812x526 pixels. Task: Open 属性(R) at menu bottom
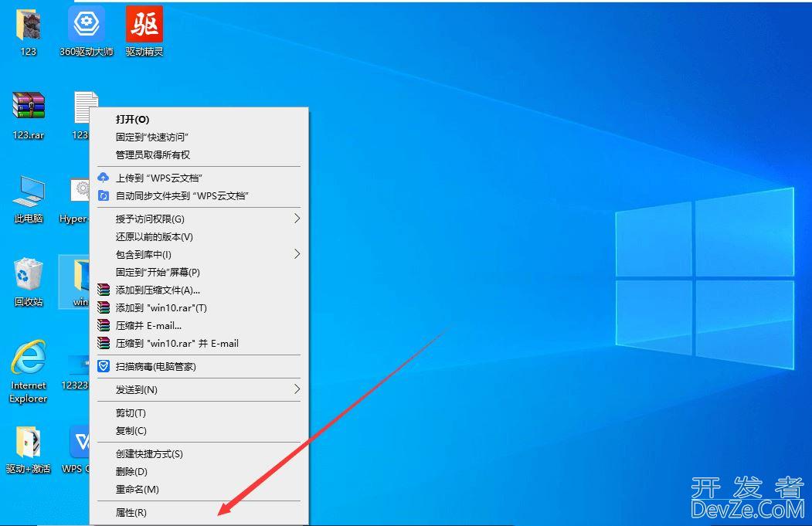(x=199, y=513)
